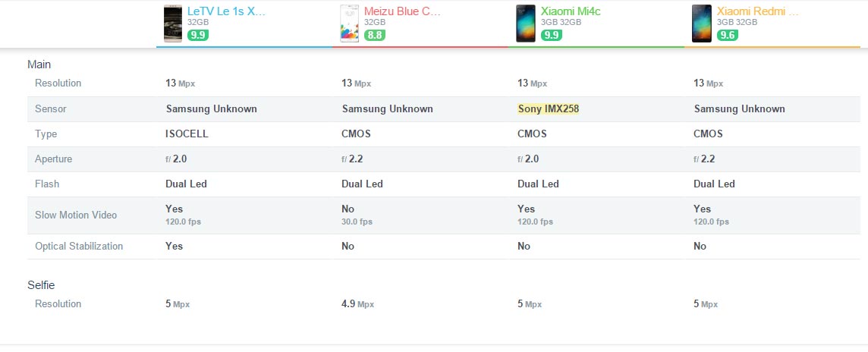The height and width of the screenshot is (352, 868).
Task: Open the Meizu Blue C… link
Action: pos(402,11)
